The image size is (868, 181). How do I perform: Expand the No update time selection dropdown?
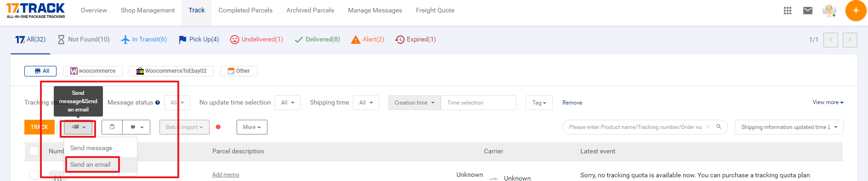pyautogui.click(x=288, y=103)
